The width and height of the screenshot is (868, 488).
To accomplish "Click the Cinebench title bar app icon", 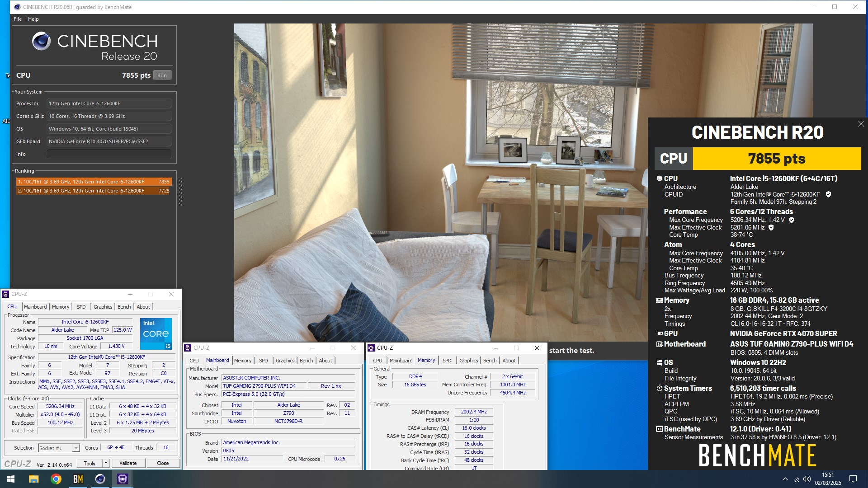I will coord(17,7).
